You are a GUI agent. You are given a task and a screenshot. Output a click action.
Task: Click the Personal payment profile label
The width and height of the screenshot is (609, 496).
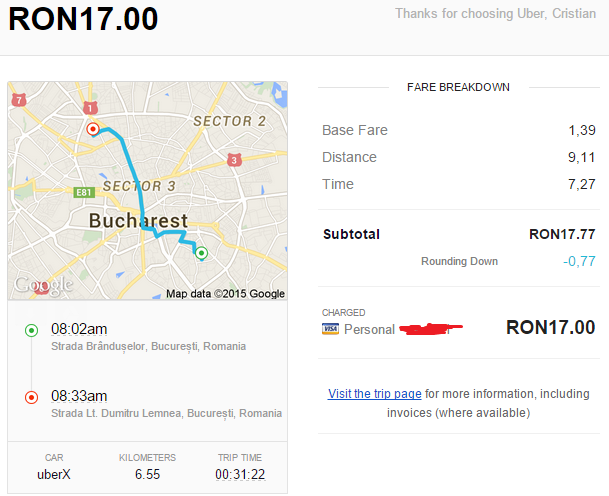coord(369,329)
